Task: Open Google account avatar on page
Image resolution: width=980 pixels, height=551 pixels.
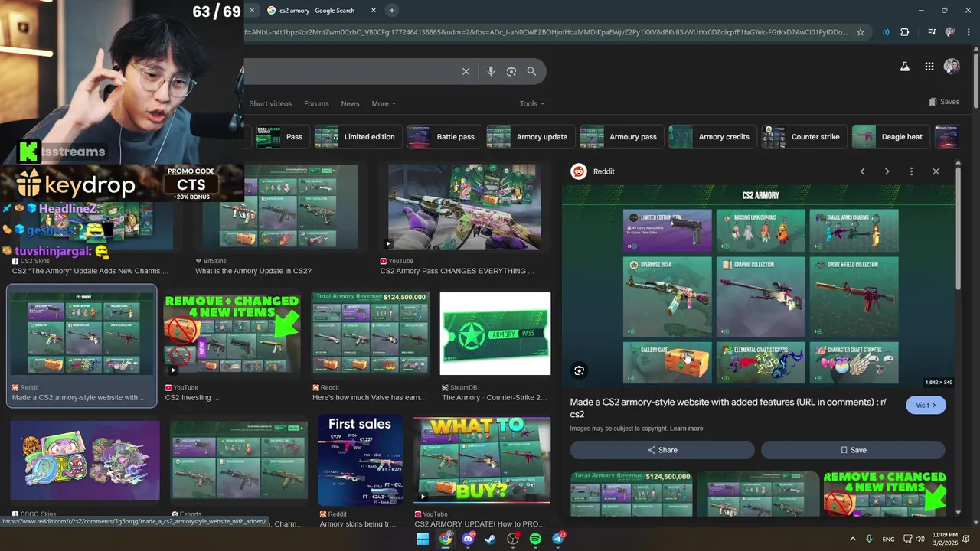Action: pyautogui.click(x=952, y=67)
